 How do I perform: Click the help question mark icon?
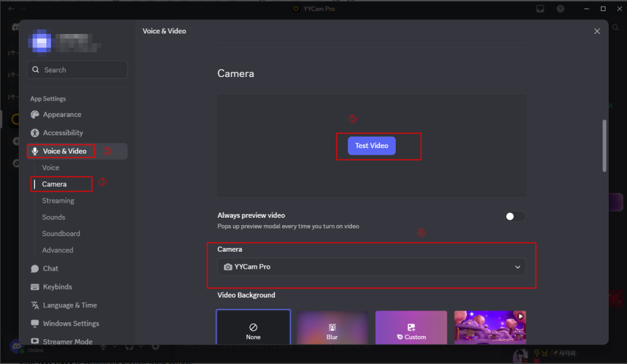pos(560,9)
